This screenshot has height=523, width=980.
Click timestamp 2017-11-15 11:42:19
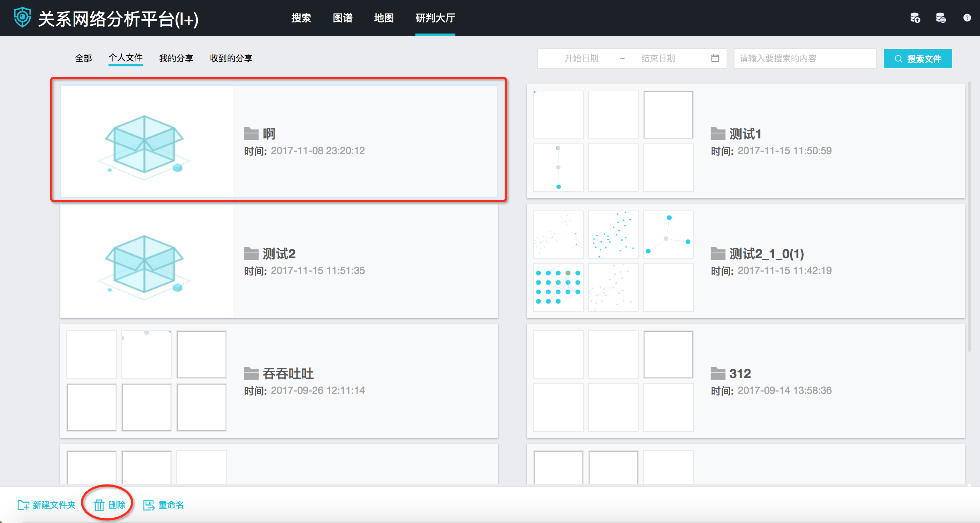[x=784, y=270]
